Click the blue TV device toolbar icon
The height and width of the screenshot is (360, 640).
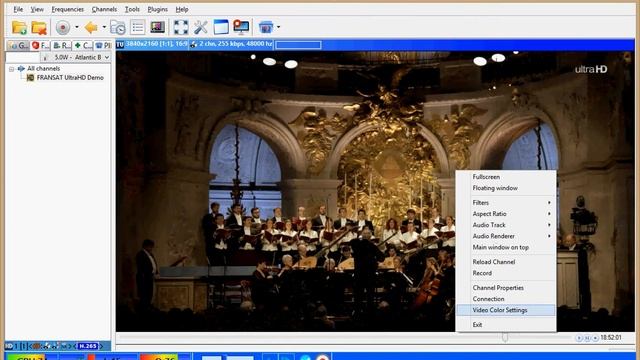[266, 27]
